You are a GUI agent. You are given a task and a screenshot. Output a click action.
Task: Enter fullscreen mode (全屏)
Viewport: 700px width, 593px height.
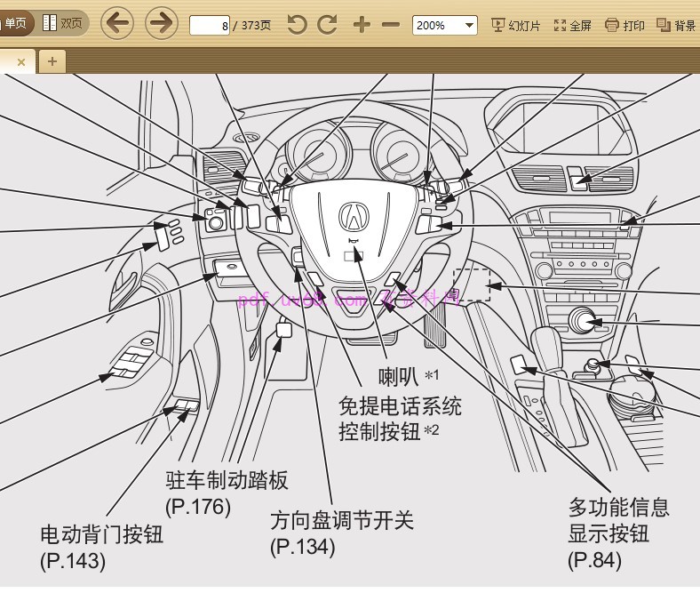572,26
